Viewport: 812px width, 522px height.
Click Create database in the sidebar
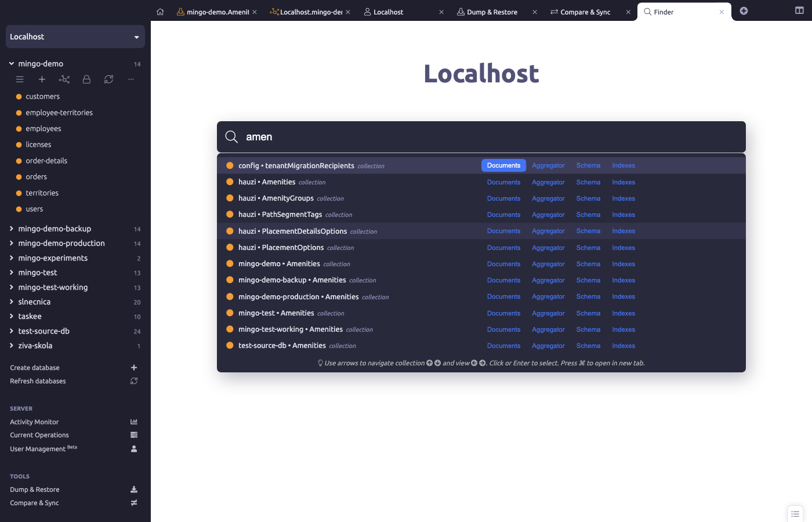[x=35, y=368]
